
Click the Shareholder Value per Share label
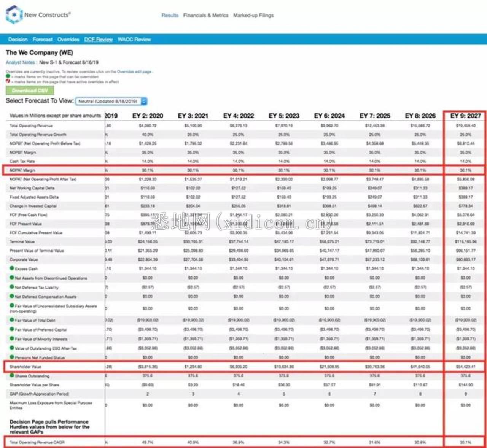point(34,385)
